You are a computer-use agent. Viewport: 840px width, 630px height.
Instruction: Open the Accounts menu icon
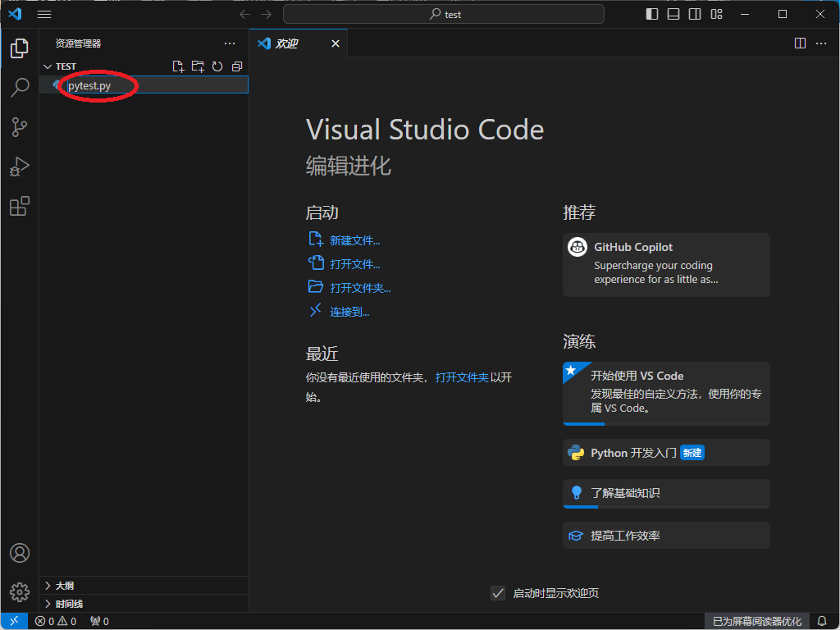coord(20,553)
